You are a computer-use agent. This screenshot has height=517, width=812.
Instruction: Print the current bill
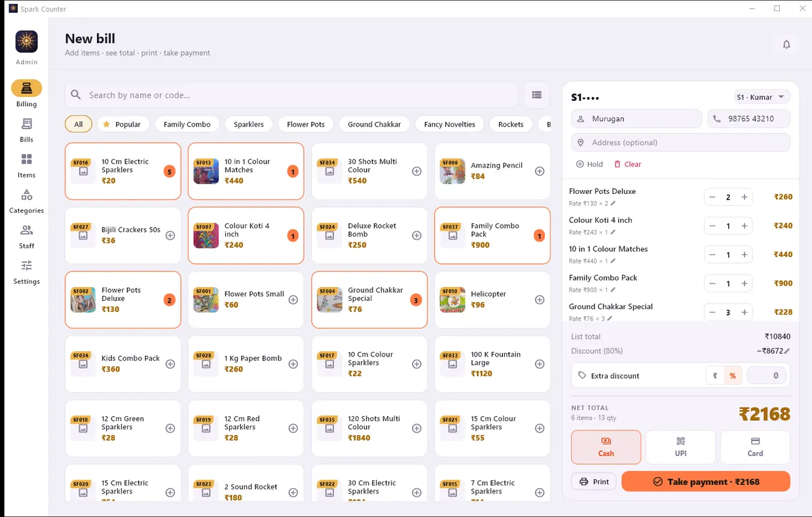pyautogui.click(x=594, y=482)
